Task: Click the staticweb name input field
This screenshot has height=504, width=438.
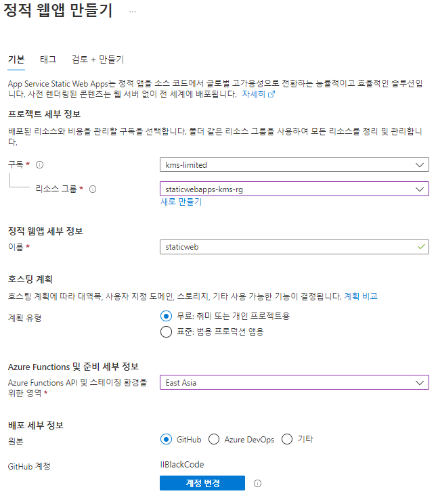Action: pos(294,247)
